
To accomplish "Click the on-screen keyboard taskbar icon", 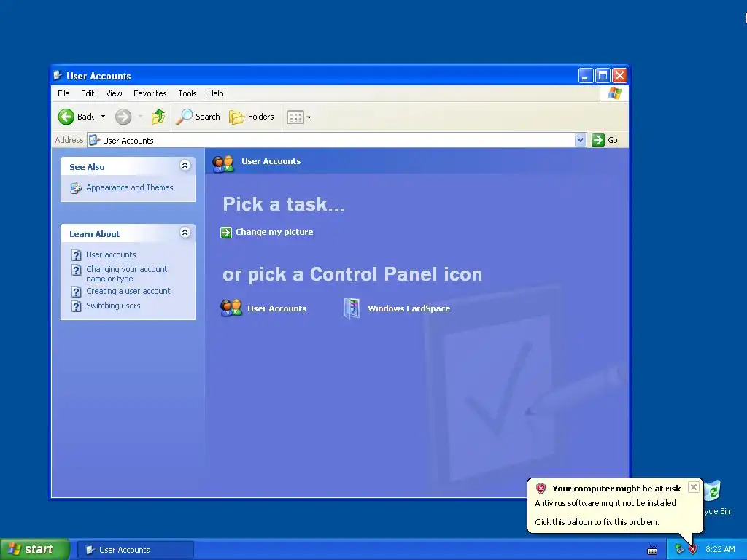I will pyautogui.click(x=651, y=551).
